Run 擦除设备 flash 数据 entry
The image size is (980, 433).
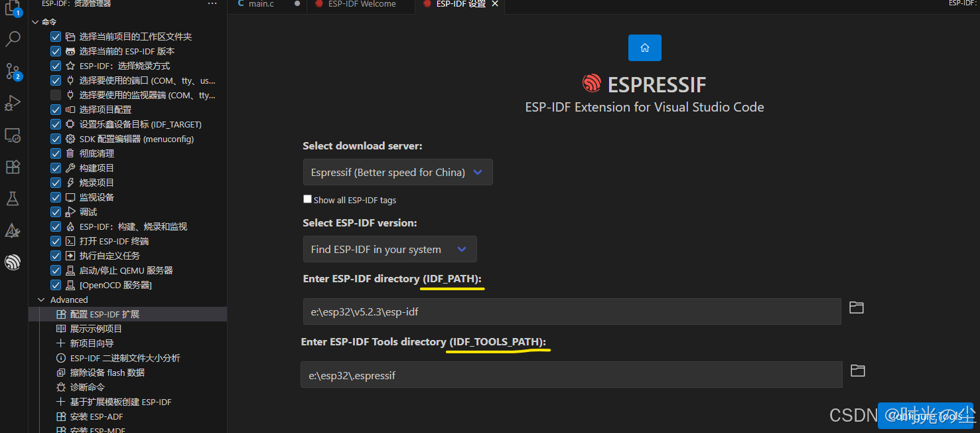pyautogui.click(x=128, y=373)
